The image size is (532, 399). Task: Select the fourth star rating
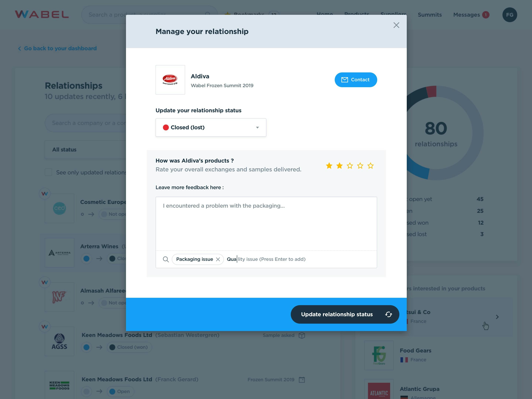click(x=360, y=165)
